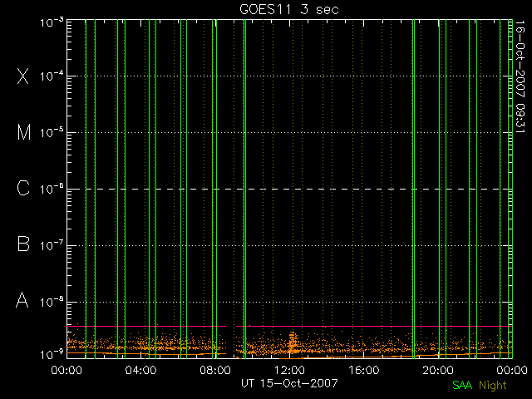
Task: Click the 08:00 time axis label
Action: 215,370
